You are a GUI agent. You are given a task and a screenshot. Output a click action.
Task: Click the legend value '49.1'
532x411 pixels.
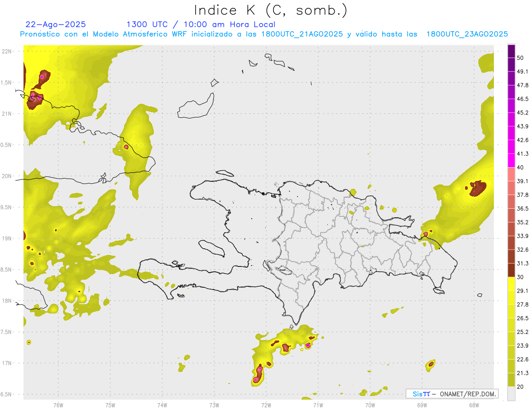point(523,71)
